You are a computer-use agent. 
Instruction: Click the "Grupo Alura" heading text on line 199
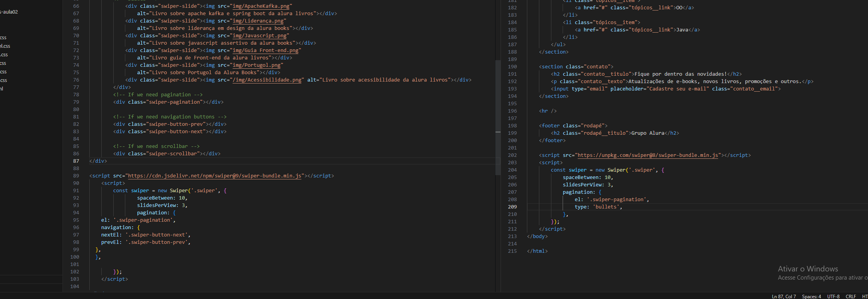click(x=648, y=133)
